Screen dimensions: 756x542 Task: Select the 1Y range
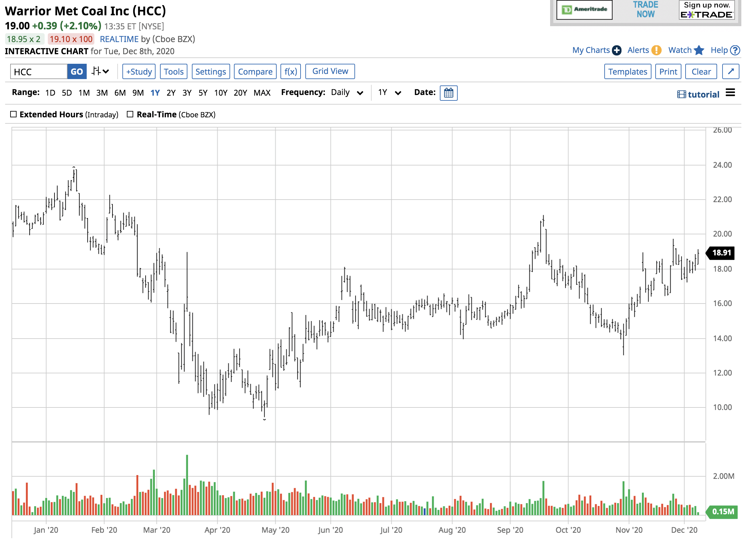(x=155, y=93)
